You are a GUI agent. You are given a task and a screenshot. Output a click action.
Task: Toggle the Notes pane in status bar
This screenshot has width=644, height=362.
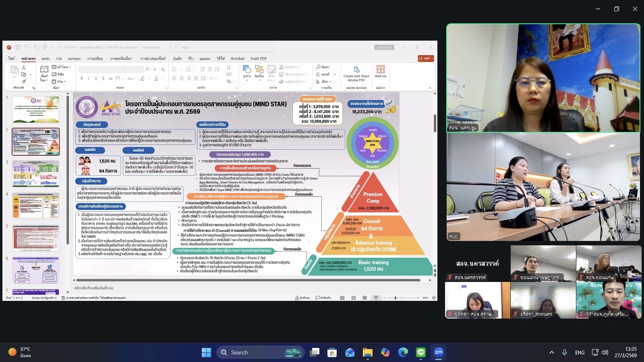(x=302, y=298)
